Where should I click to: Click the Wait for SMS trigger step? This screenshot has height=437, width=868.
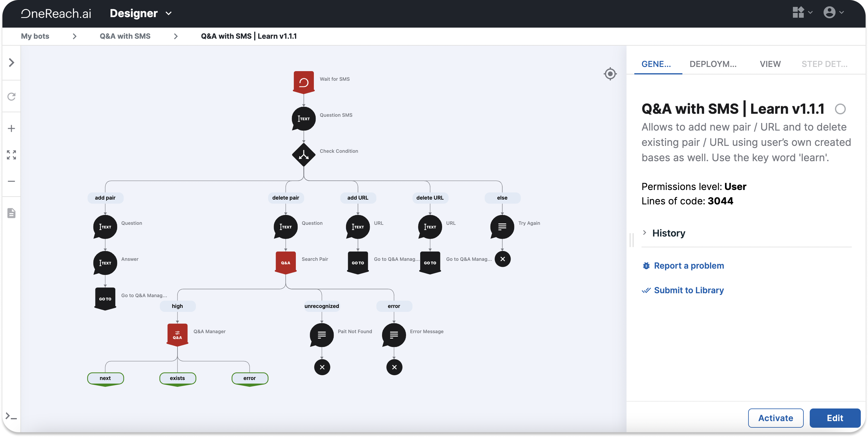tap(304, 82)
